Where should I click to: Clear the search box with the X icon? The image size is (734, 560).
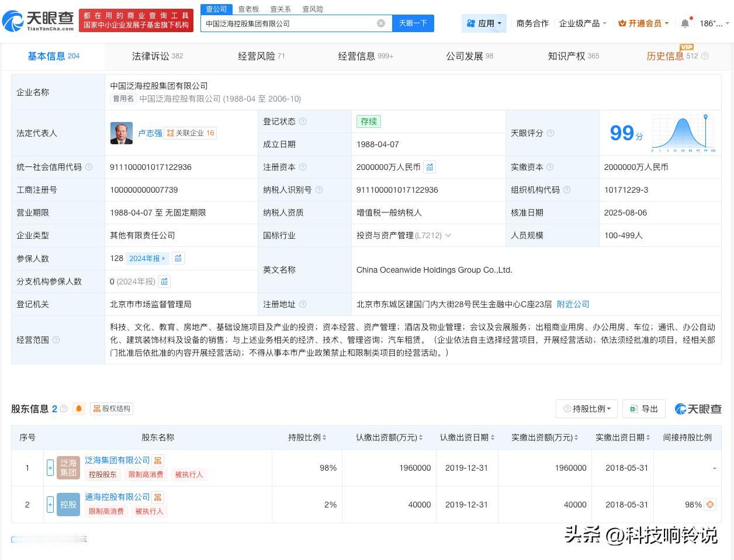[381, 23]
